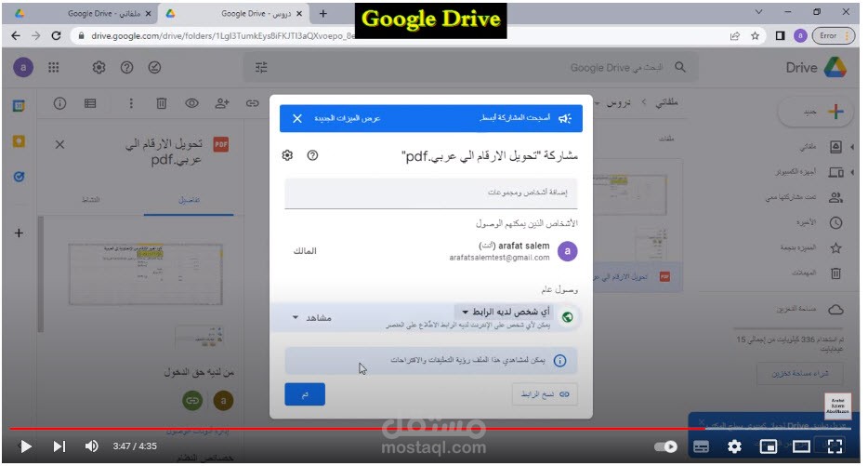Enter fullscreen mode
This screenshot has height=466, width=868.
point(835,447)
